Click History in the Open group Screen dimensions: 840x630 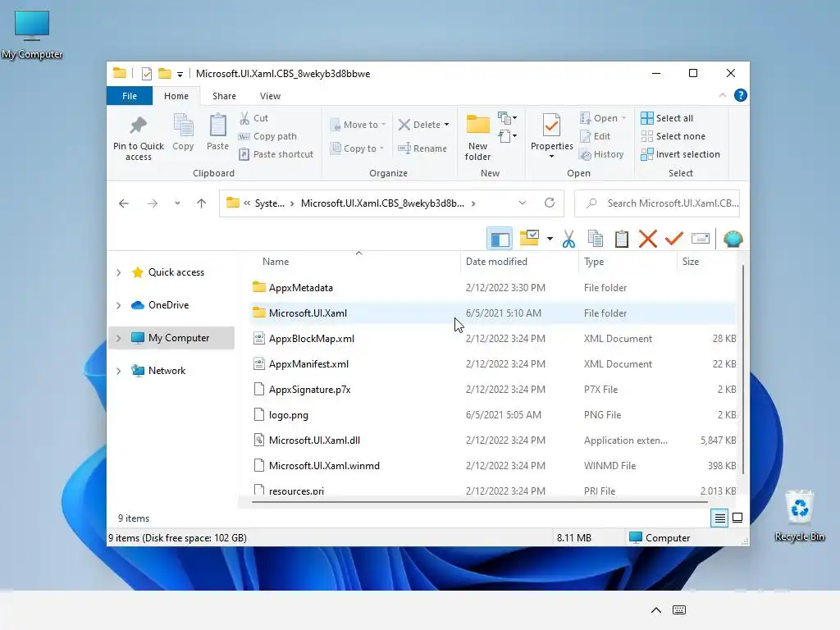click(x=601, y=154)
